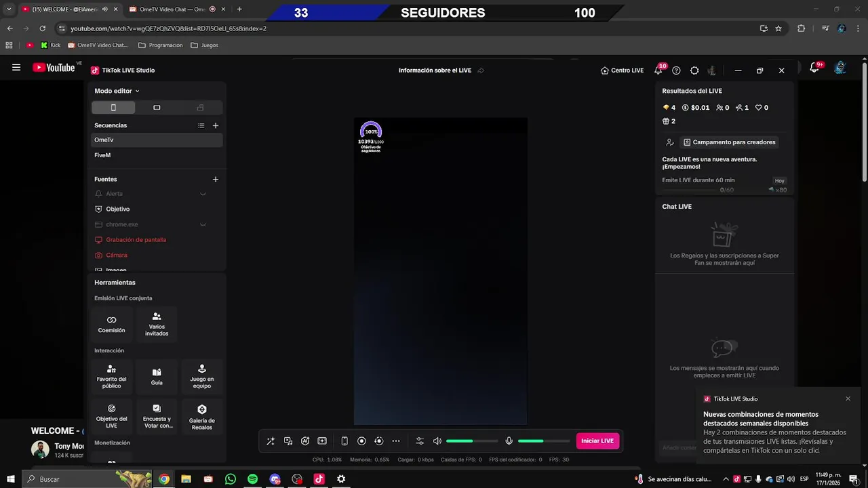
Task: Click the creator growth person icon
Action: (670, 142)
